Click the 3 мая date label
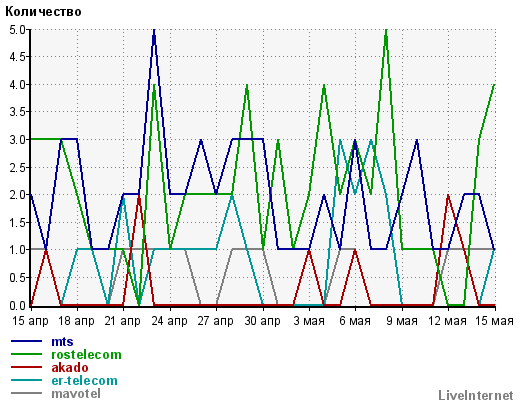520x405 pixels. point(309,321)
